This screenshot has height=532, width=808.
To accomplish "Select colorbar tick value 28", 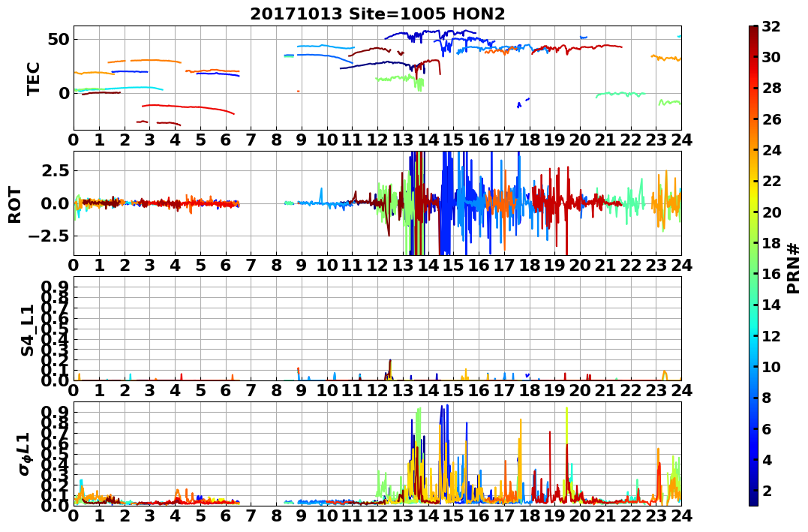I will [771, 88].
